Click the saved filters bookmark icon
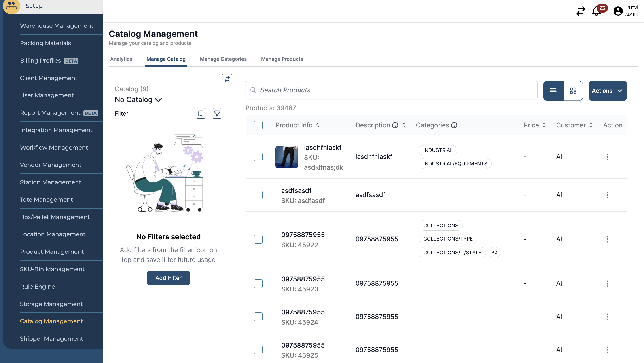 point(201,113)
